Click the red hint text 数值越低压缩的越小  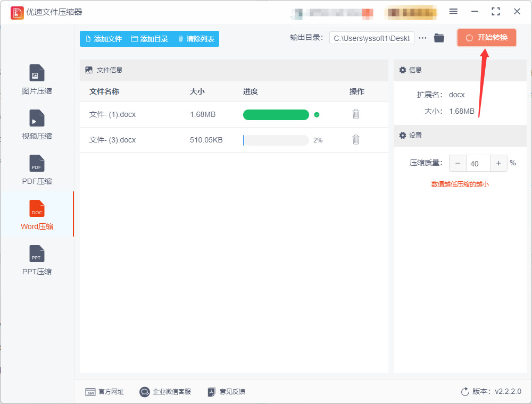click(x=460, y=184)
